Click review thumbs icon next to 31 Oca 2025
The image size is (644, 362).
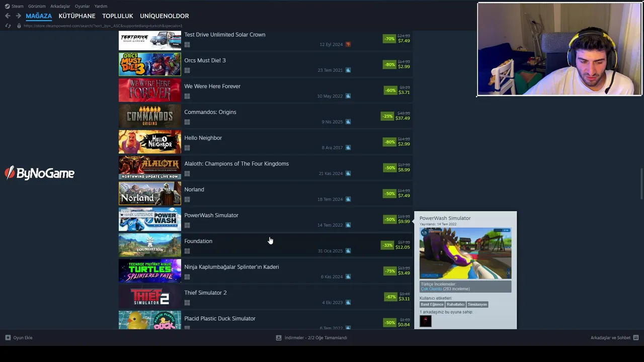pos(348,251)
